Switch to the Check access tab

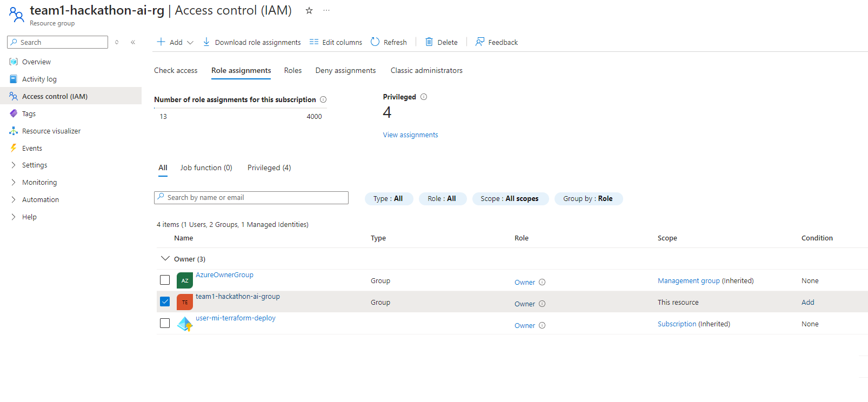(176, 70)
